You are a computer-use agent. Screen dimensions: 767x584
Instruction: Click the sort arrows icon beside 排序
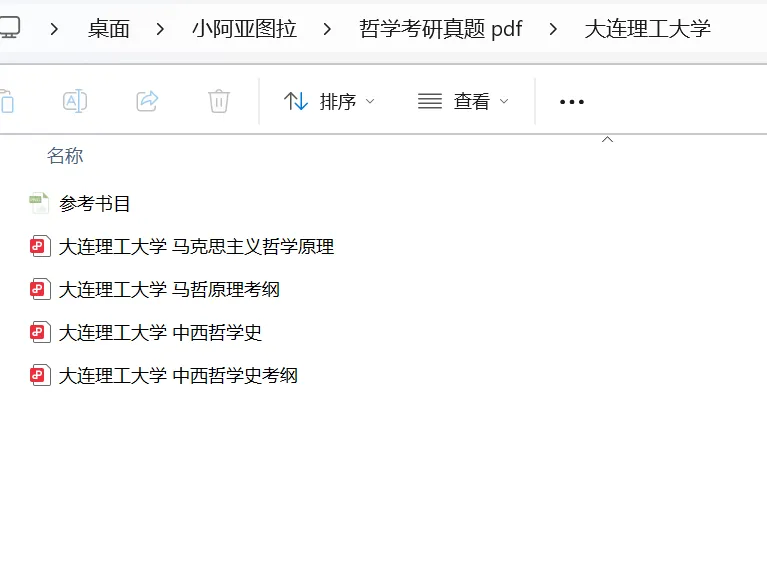296,101
